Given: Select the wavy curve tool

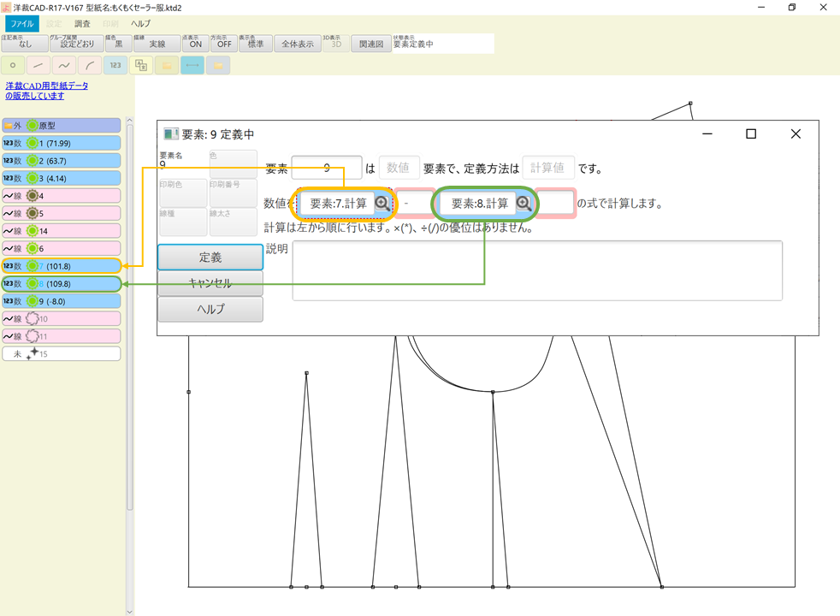Looking at the screenshot, I should [63, 64].
